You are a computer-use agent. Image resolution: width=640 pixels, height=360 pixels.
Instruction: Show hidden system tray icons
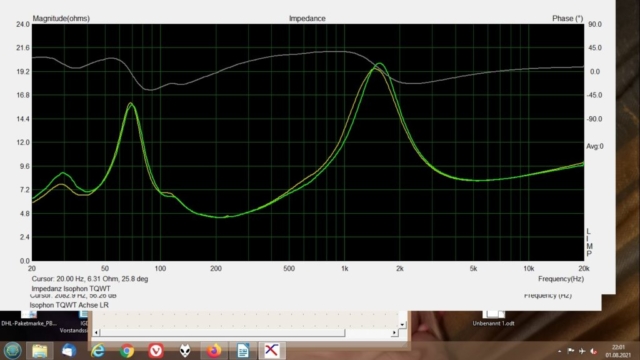tap(560, 351)
